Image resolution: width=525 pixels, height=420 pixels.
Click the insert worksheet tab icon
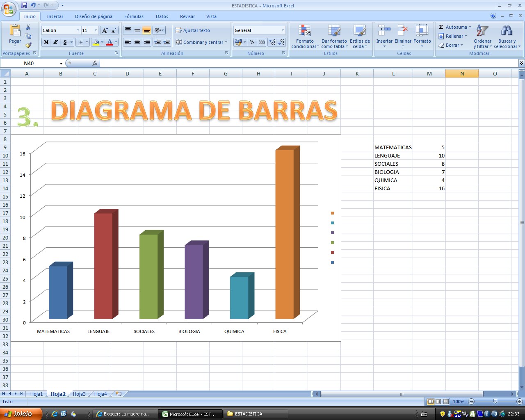[119, 394]
